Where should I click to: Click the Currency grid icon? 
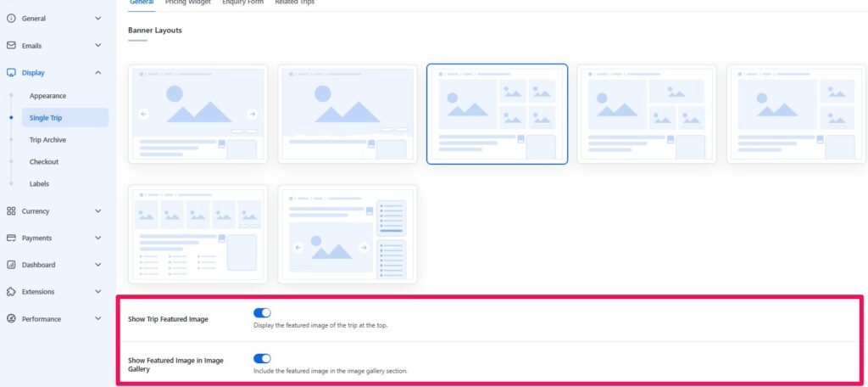point(11,211)
